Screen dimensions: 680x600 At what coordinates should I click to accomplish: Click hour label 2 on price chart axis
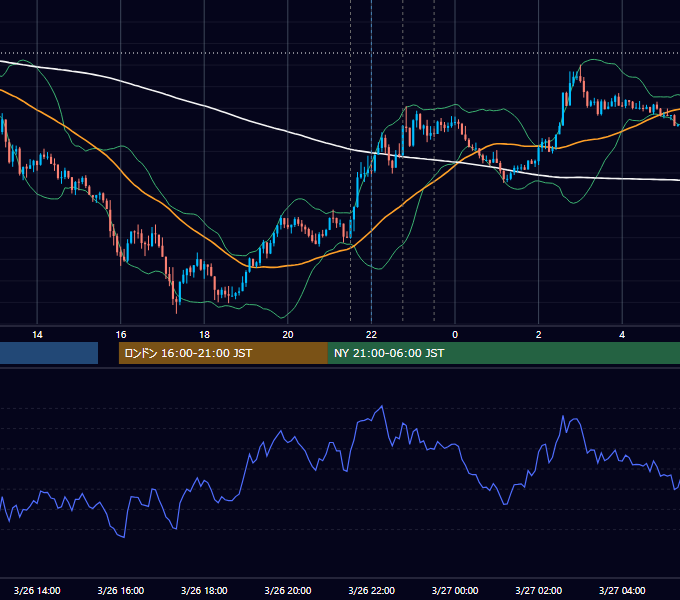539,335
